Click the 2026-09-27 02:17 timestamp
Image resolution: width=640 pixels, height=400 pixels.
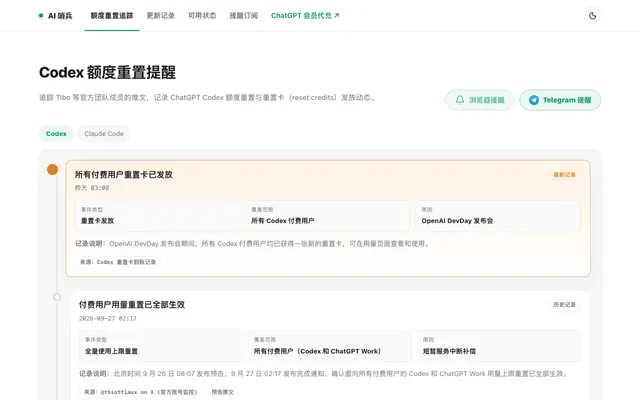point(108,318)
